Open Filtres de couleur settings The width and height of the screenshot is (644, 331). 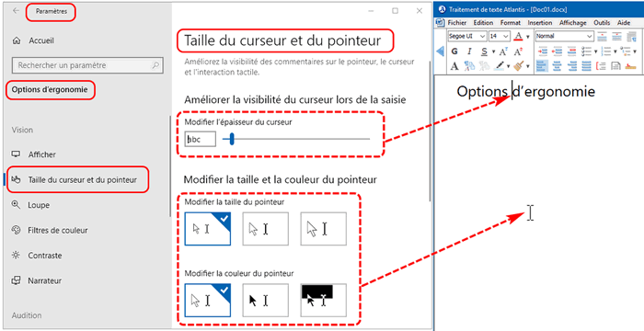(57, 231)
